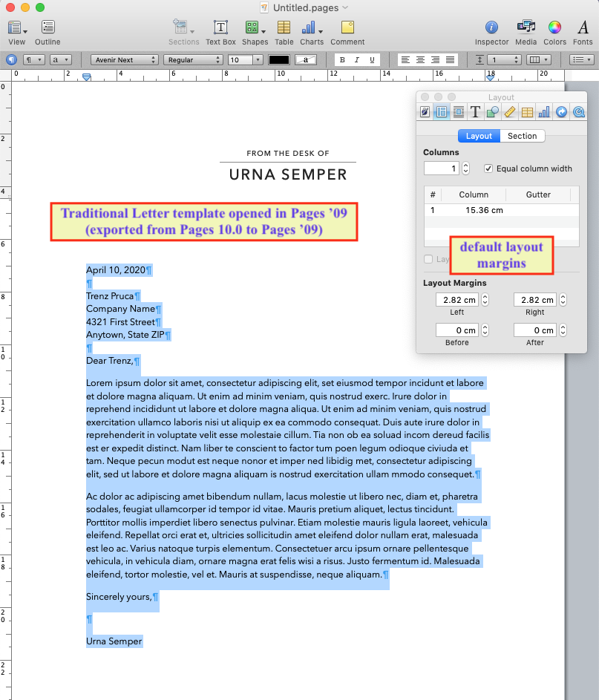Open the Fonts panel
This screenshot has width=599, height=700.
[583, 33]
